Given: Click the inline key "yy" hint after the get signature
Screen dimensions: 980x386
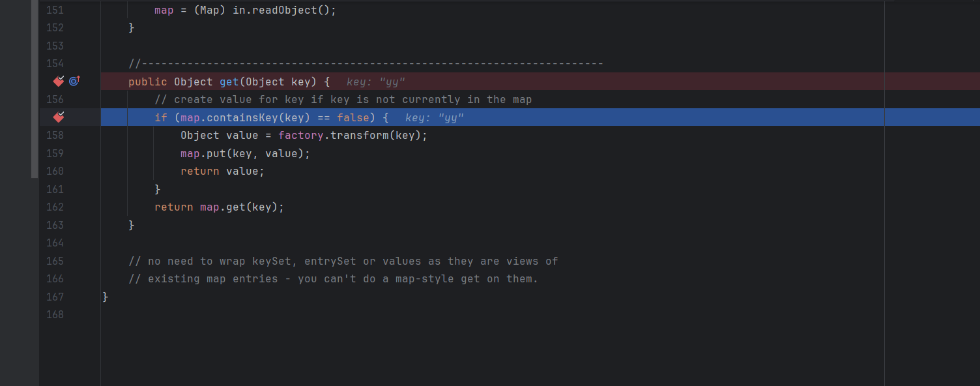Looking at the screenshot, I should 376,82.
